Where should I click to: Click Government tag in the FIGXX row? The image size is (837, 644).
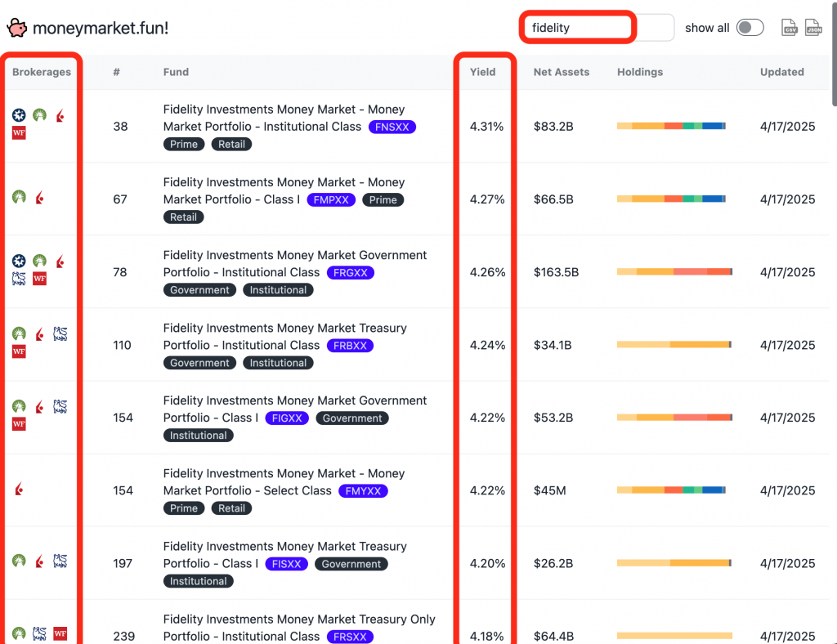point(351,418)
